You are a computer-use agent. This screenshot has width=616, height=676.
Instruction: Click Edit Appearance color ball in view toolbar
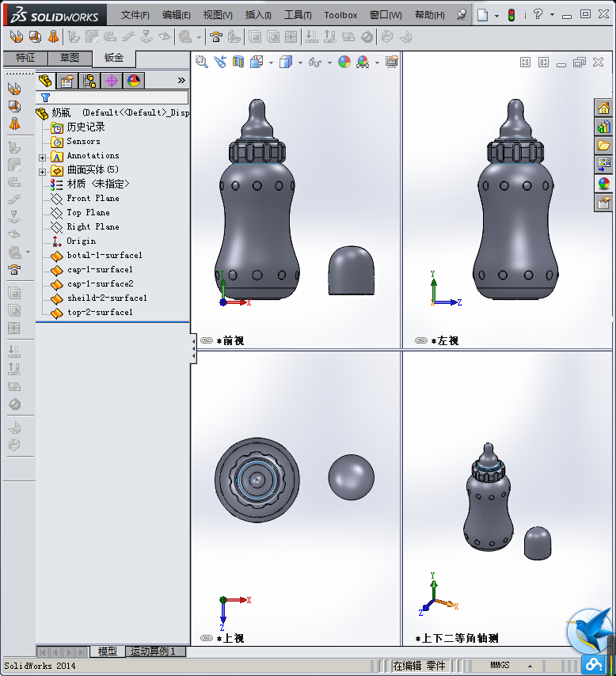click(344, 62)
